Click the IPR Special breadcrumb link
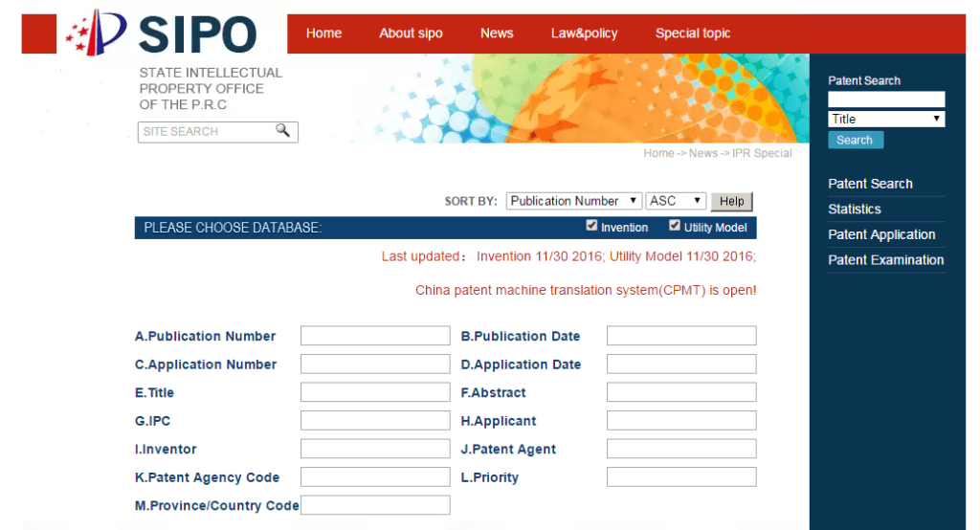 point(762,153)
